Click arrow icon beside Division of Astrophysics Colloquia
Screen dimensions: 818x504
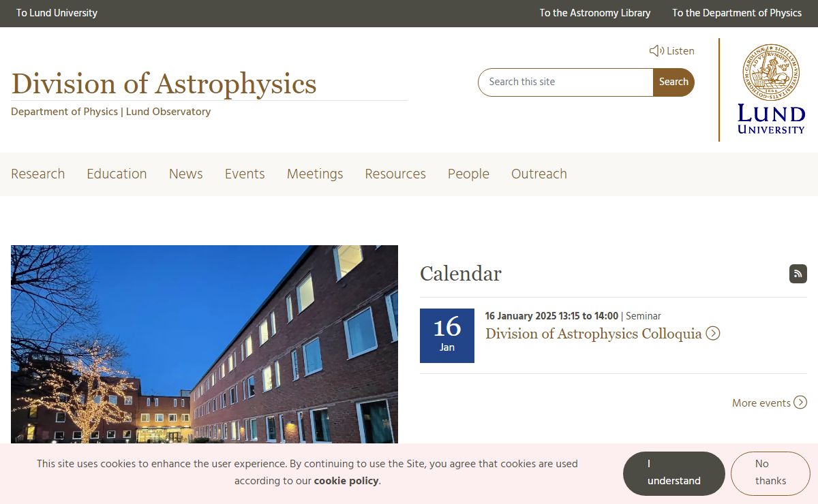pos(713,334)
